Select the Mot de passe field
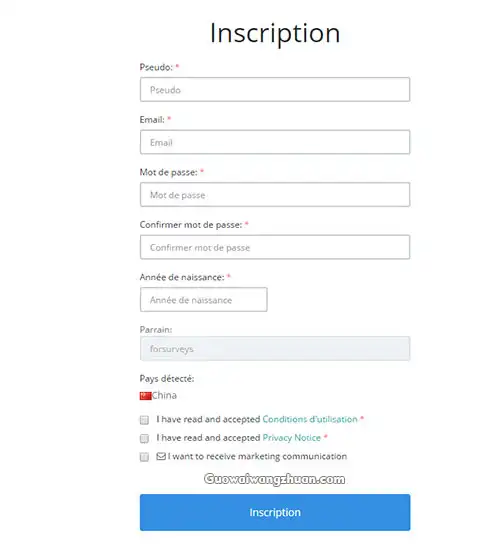 tap(275, 194)
